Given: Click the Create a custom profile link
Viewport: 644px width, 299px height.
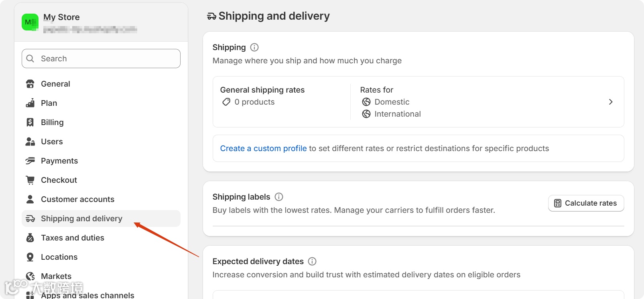Looking at the screenshot, I should [263, 148].
